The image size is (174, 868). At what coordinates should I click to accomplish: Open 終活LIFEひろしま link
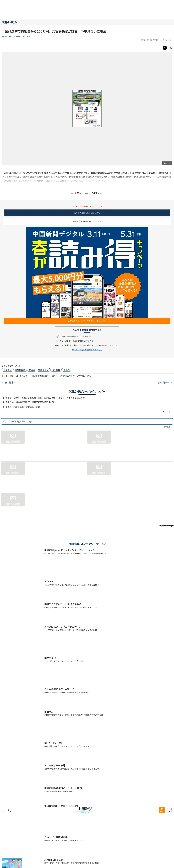(x=54, y=860)
